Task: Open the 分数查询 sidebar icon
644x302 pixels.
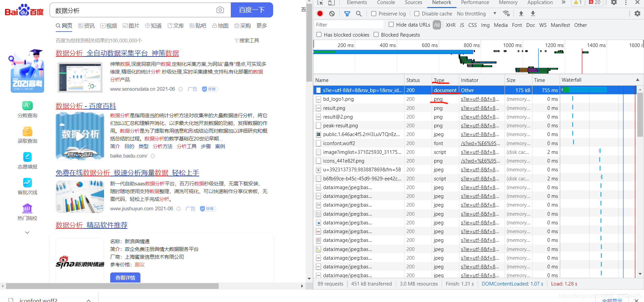Action: (x=27, y=105)
